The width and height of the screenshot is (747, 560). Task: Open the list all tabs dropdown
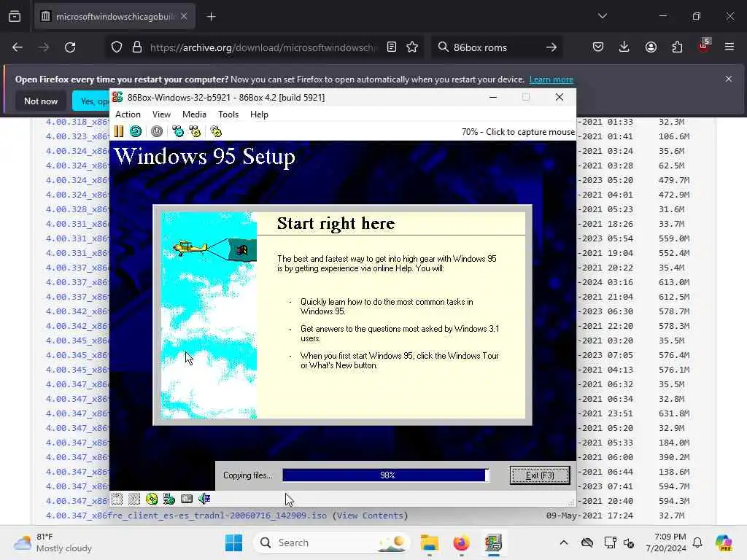pyautogui.click(x=603, y=16)
